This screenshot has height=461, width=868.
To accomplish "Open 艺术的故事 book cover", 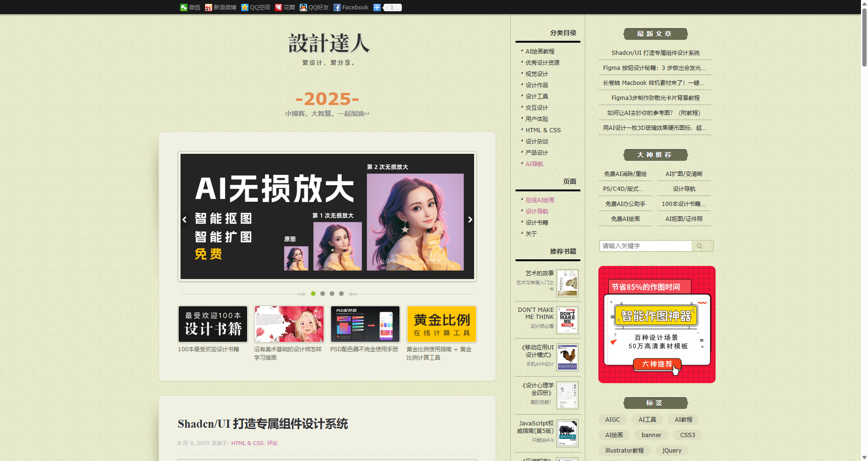I will 567,283.
